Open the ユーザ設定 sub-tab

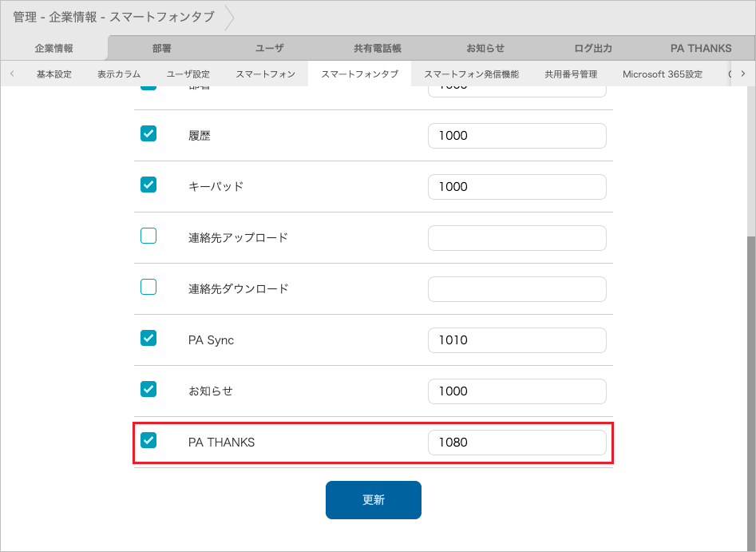point(189,73)
